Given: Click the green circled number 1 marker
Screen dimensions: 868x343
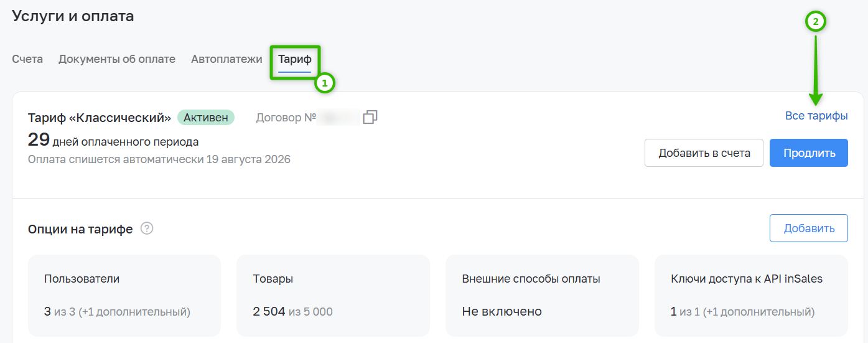Looking at the screenshot, I should (x=324, y=83).
